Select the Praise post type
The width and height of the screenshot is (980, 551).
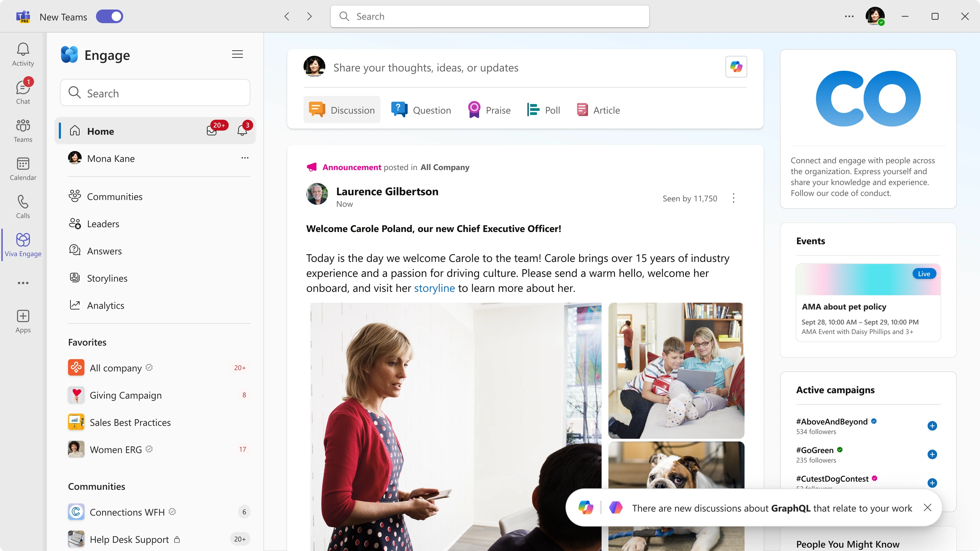coord(489,110)
